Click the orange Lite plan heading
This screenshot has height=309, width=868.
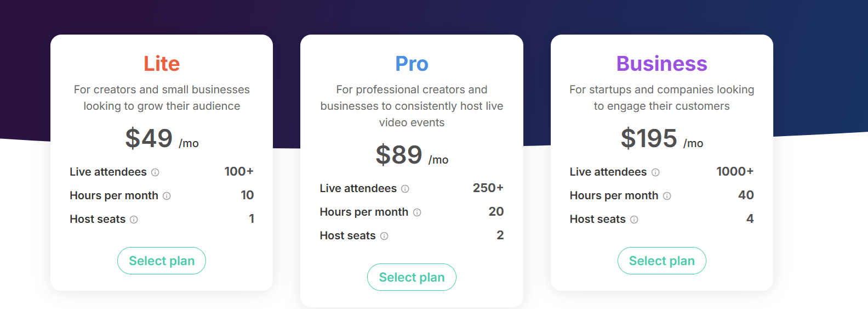click(162, 64)
